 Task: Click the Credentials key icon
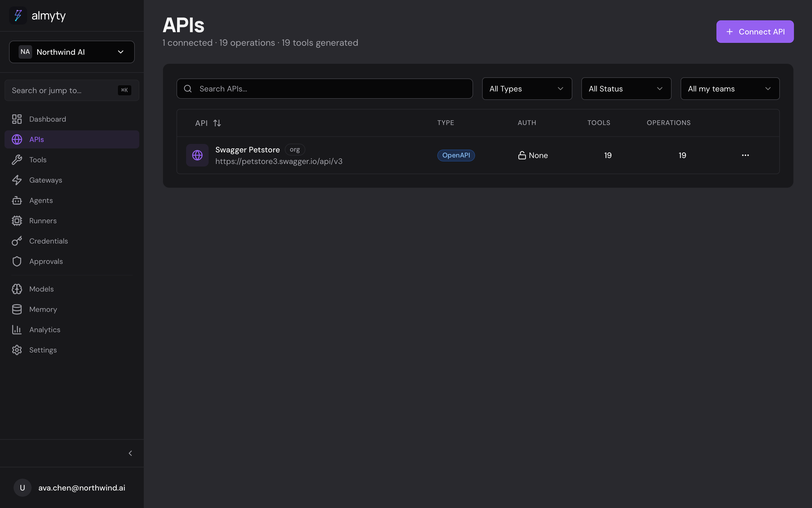17,241
